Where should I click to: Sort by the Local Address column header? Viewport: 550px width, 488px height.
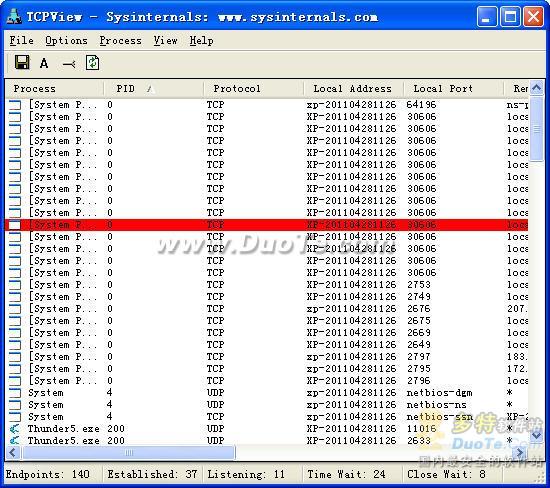pyautogui.click(x=354, y=89)
